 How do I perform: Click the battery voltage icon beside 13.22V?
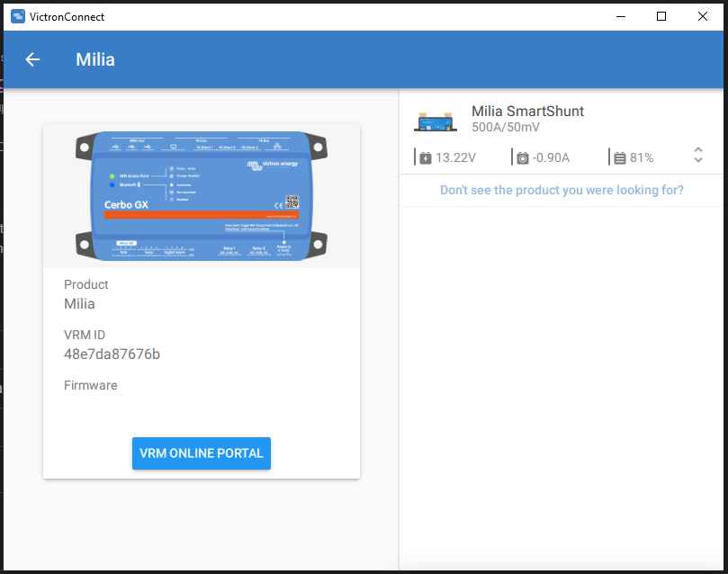426,158
